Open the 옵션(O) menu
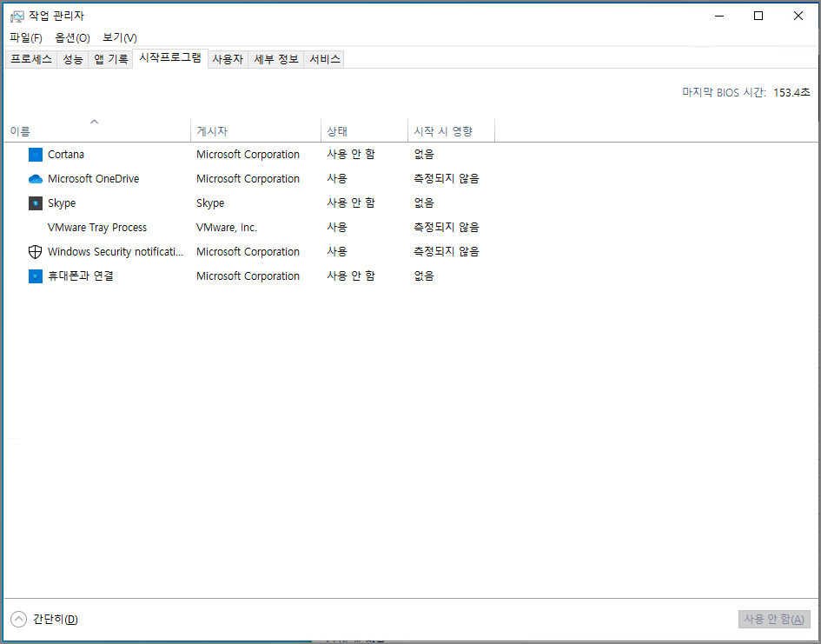Viewport: 821px width, 644px height. click(72, 37)
